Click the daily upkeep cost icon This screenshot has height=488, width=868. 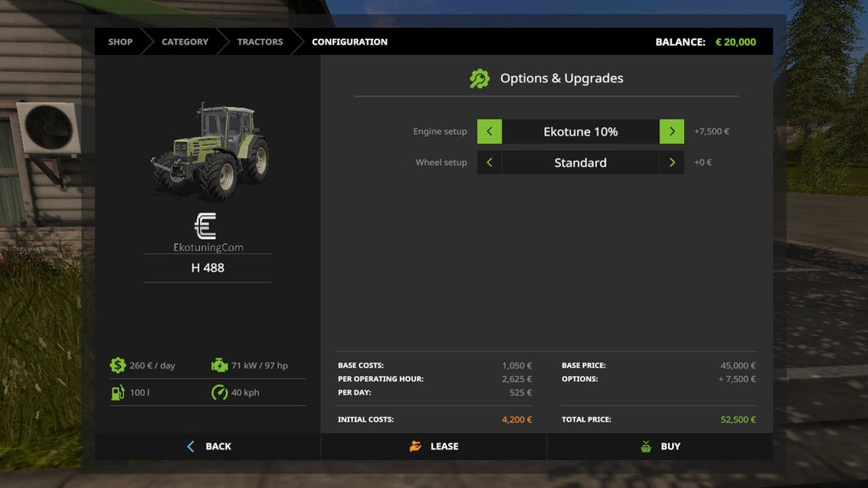[x=118, y=365]
